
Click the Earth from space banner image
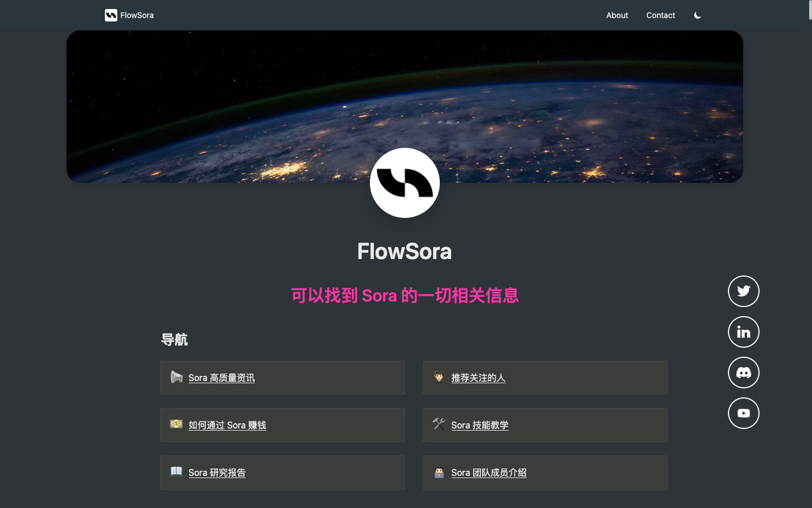click(226, 102)
